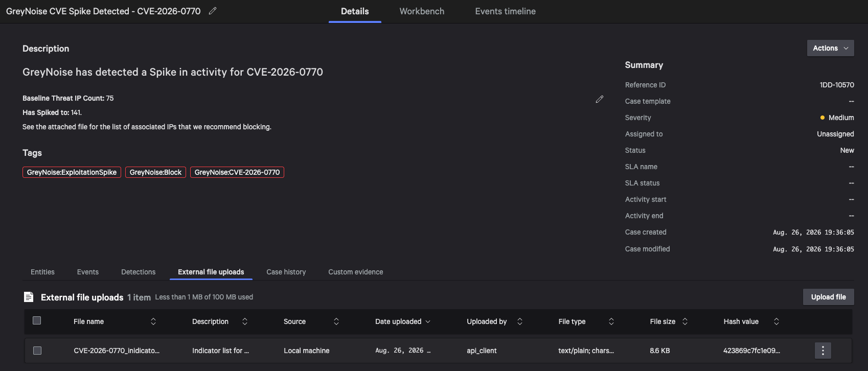Edit the case title with pencil icon
Screen dimensions: 868x371
(213, 11)
